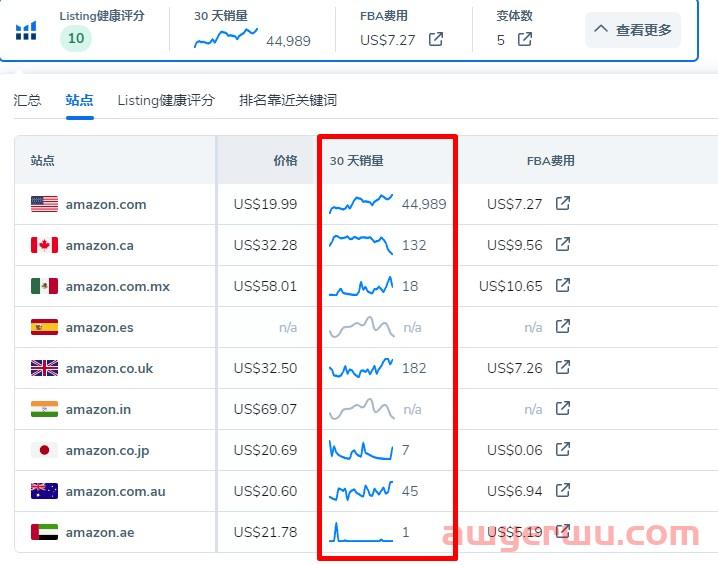
Task: Click the Listing health score badge 10
Action: pyautogui.click(x=75, y=39)
